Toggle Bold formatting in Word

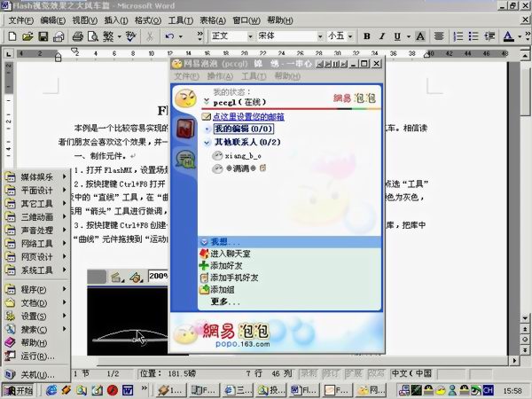[368, 36]
